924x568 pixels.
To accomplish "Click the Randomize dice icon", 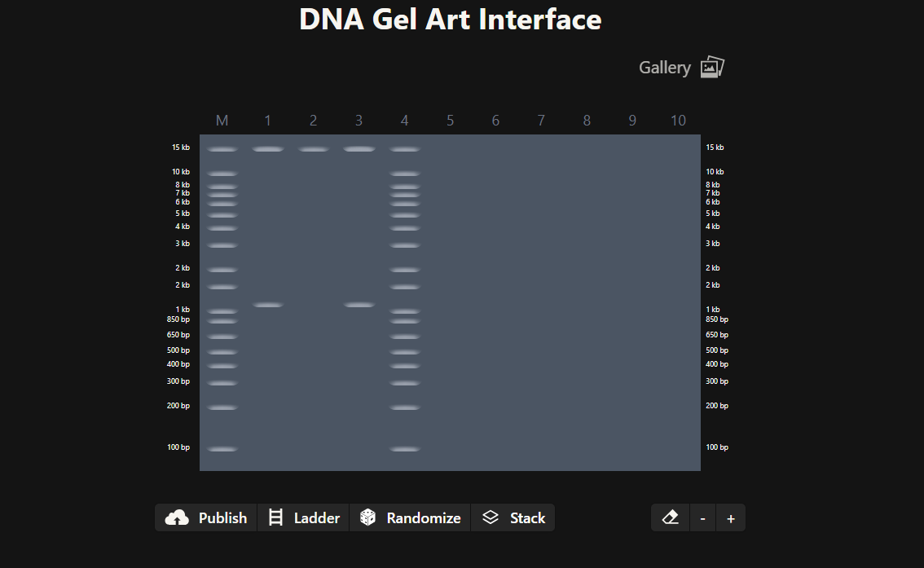I will coord(368,518).
